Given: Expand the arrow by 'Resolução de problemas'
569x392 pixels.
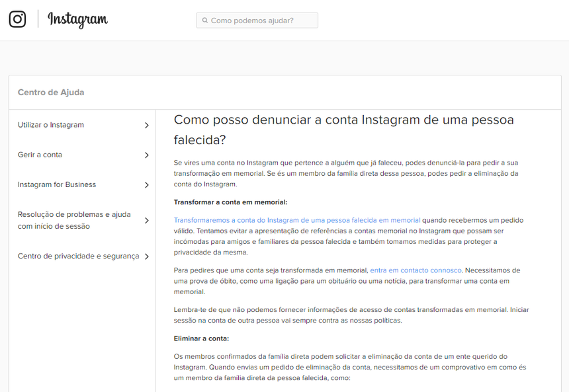Looking at the screenshot, I should pos(146,221).
